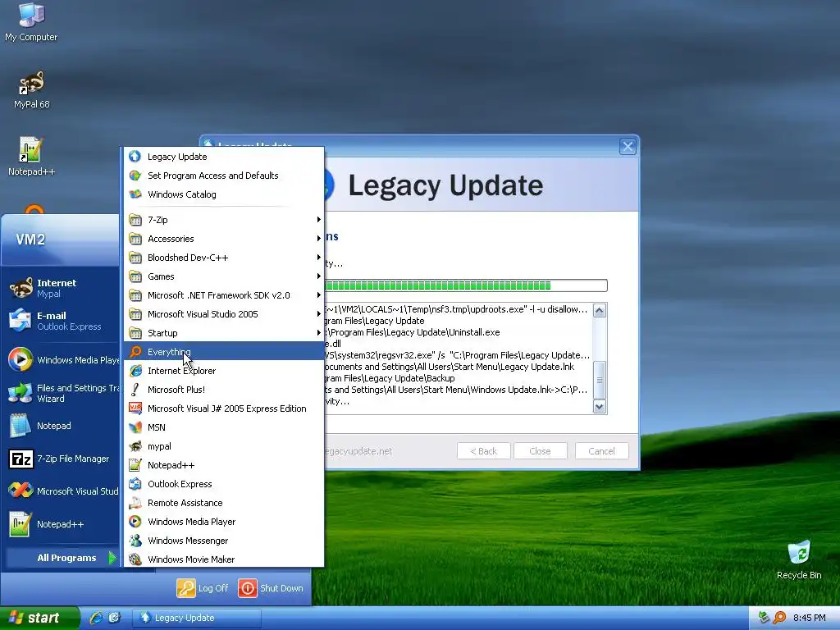Click the Uninstall.exe line in install log
Image resolution: width=840 pixels, height=630 pixels.
[412, 332]
